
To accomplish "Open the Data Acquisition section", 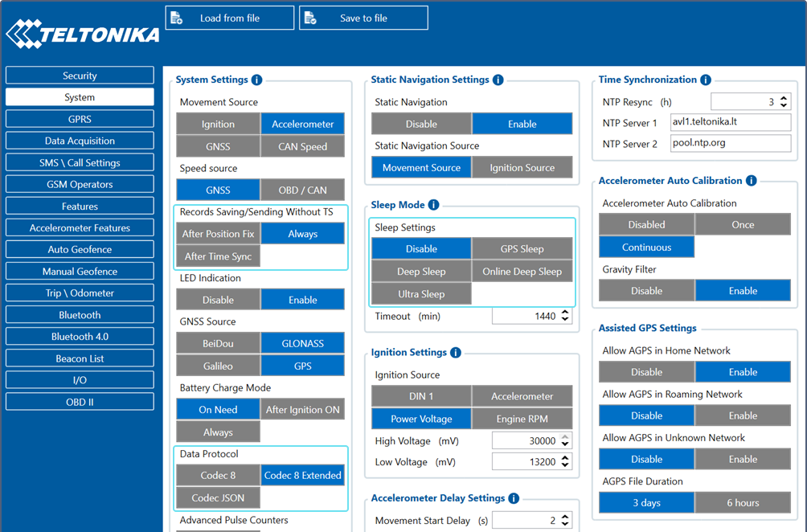I will (80, 141).
